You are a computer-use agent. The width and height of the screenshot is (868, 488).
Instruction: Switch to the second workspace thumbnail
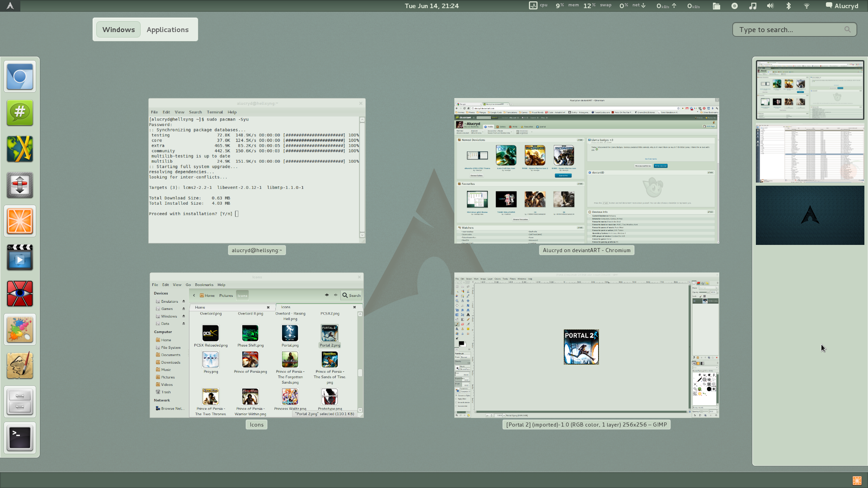click(x=810, y=153)
